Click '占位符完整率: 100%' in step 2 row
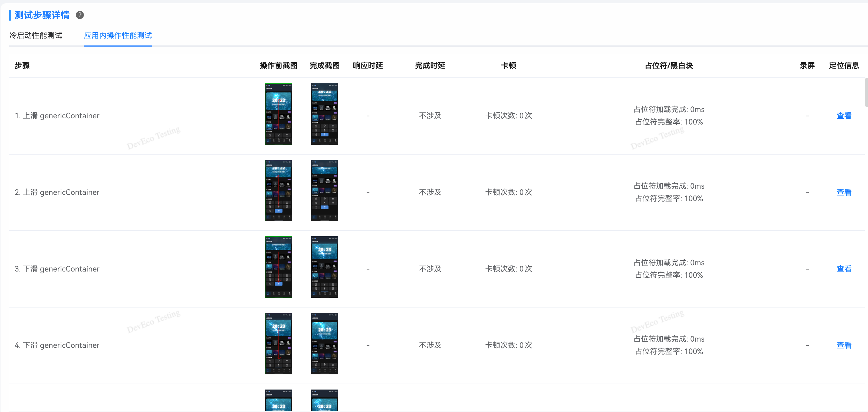This screenshot has height=412, width=868. 669,199
